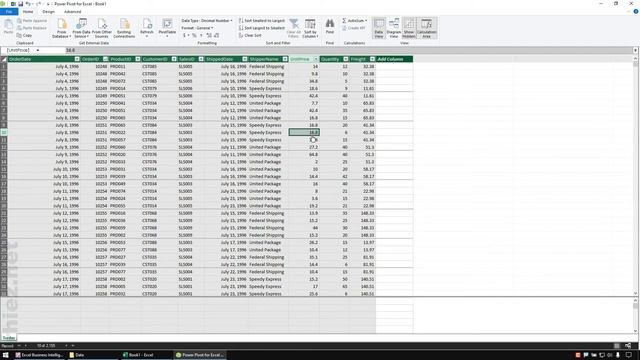
Task: Apply thousands separator format icon
Action: 201,36
